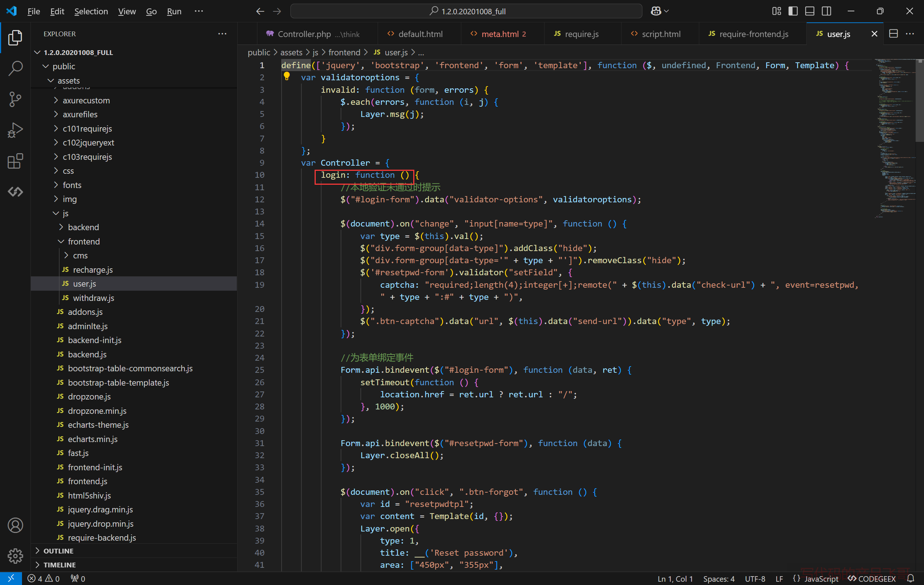Viewport: 924px width, 585px height.
Task: Open the View menu
Action: tap(126, 11)
